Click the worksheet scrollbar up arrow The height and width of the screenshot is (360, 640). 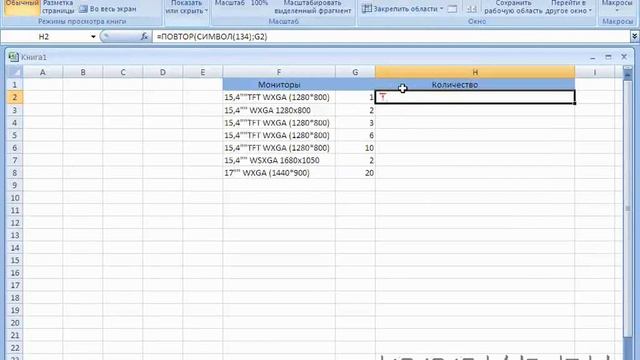point(628,73)
